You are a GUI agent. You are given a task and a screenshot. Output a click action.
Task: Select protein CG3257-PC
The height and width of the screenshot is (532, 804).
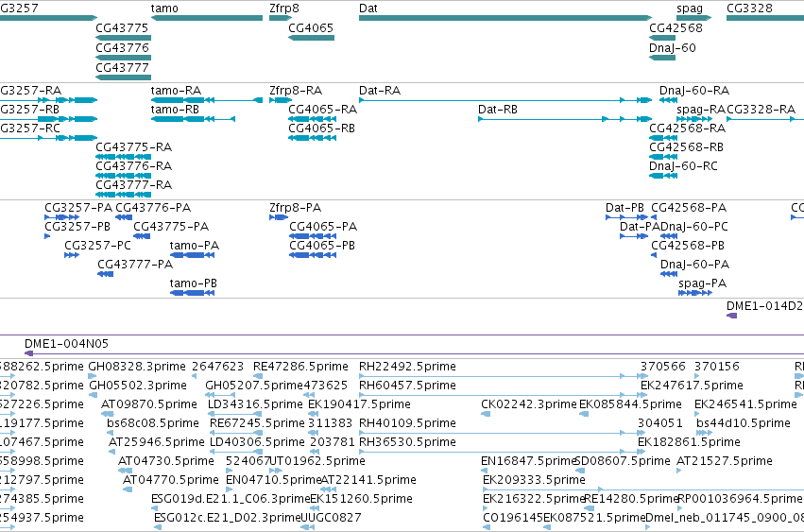pyautogui.click(x=97, y=246)
